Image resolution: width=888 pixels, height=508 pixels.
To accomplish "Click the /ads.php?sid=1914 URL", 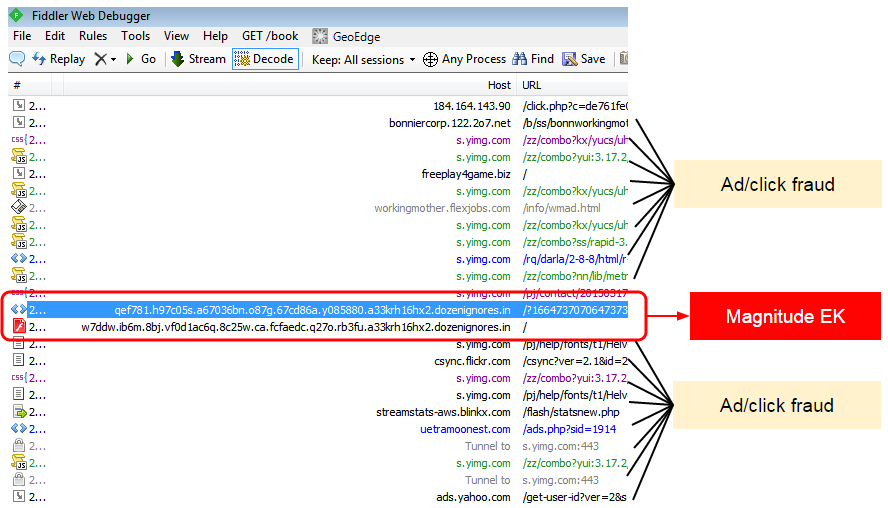I will [569, 429].
